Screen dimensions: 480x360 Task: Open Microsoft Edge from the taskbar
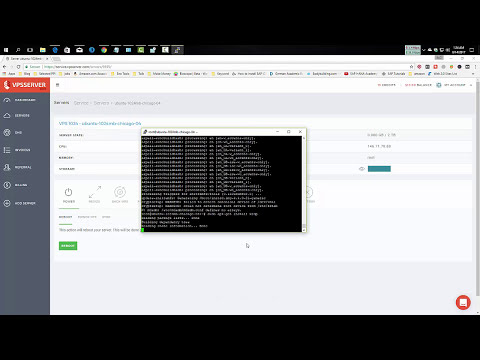click(x=55, y=50)
